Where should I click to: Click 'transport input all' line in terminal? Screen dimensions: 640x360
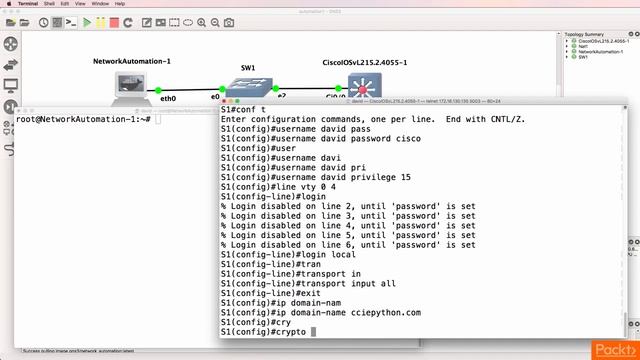point(308,284)
